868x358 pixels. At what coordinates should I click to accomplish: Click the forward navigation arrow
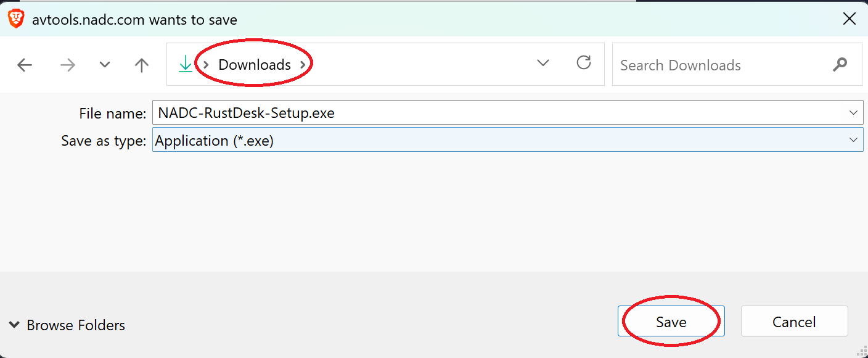67,64
